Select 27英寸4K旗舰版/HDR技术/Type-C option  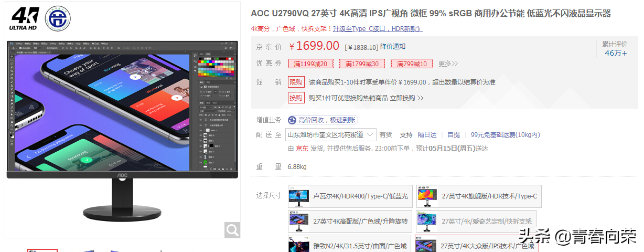click(x=479, y=196)
